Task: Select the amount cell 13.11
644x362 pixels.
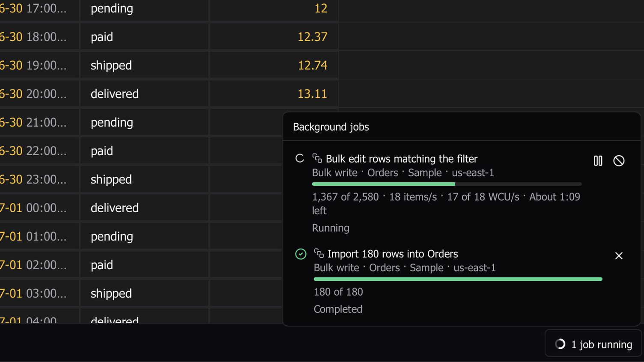Action: 274,94
